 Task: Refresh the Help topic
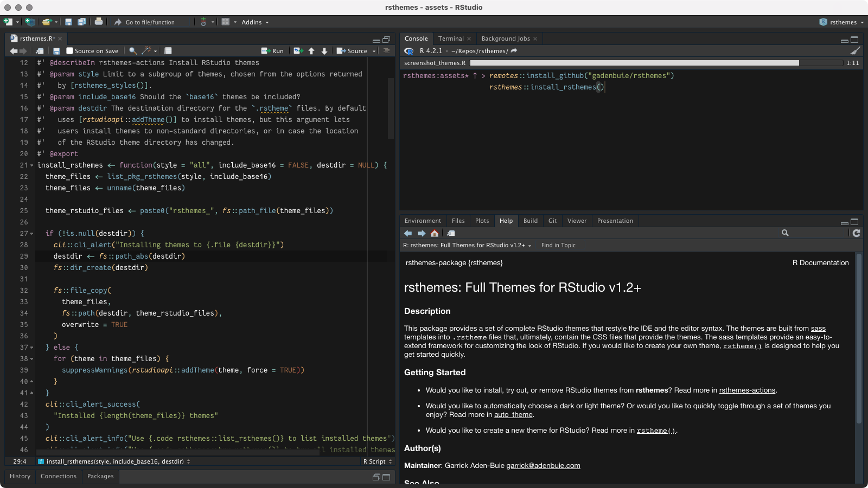(x=856, y=233)
